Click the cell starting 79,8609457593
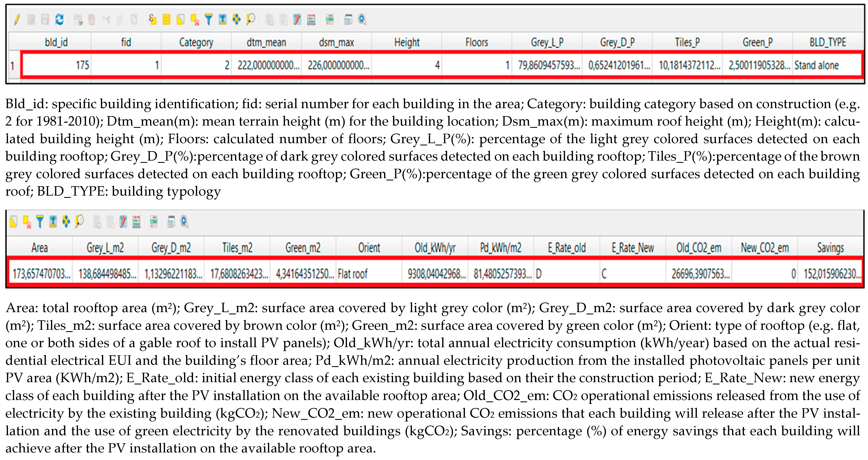Viewport: 868px width, 460px height. 547,65
